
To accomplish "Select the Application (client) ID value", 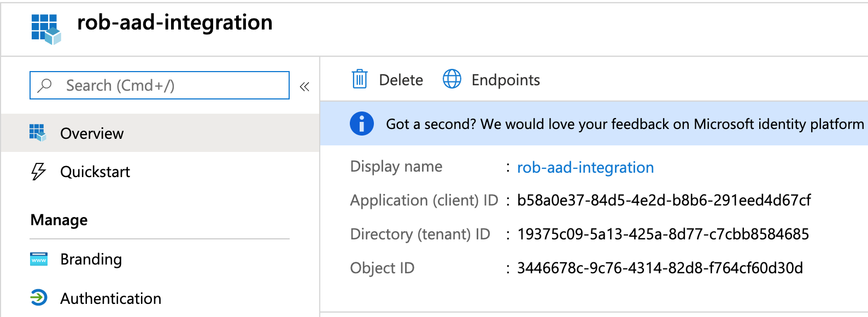I will click(664, 200).
